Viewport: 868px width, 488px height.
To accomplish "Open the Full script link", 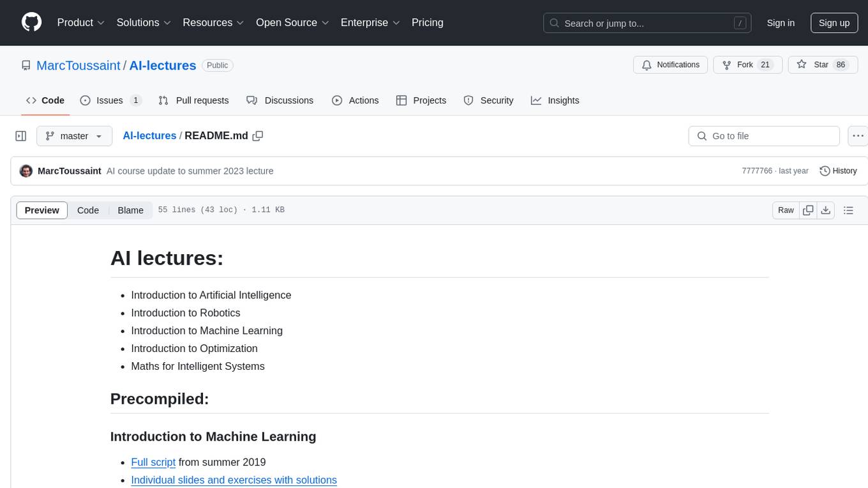I will tap(153, 462).
